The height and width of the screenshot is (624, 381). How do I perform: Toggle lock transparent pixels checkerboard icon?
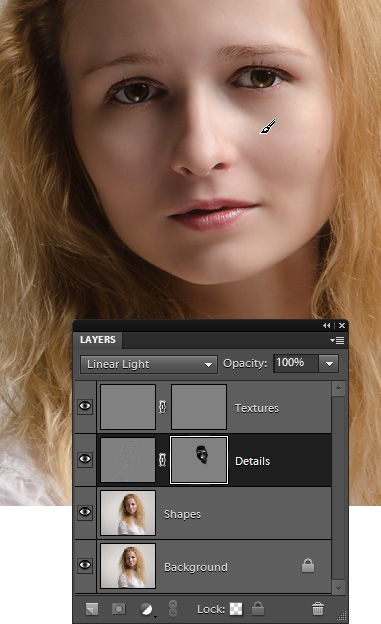236,608
